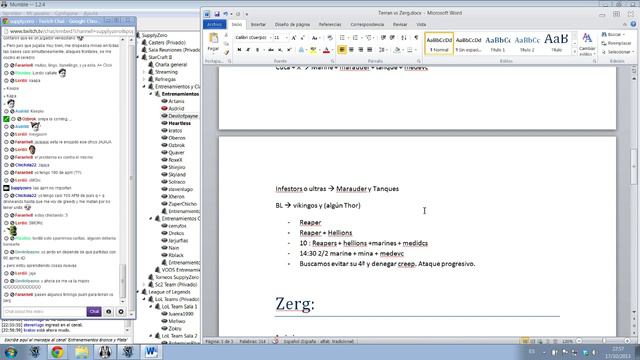
Task: Click the Cambiar estilos icon
Action: pos(587,39)
